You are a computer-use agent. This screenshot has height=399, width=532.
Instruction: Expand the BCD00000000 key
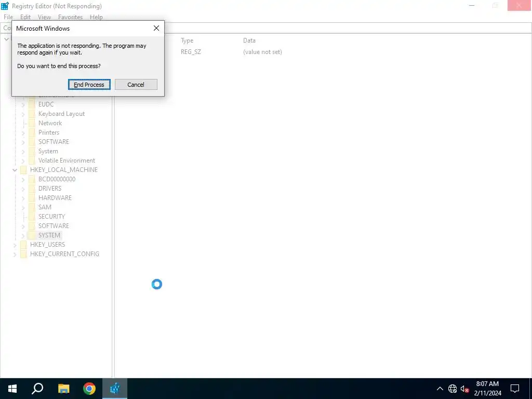pos(23,179)
